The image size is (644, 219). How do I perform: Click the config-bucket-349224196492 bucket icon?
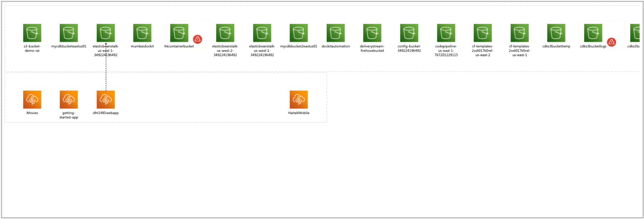tap(409, 33)
